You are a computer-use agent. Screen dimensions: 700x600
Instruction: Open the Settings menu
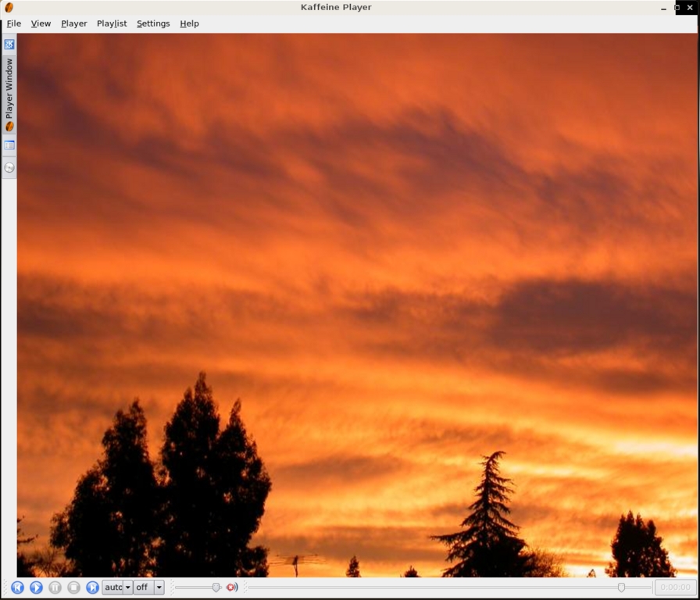(153, 23)
